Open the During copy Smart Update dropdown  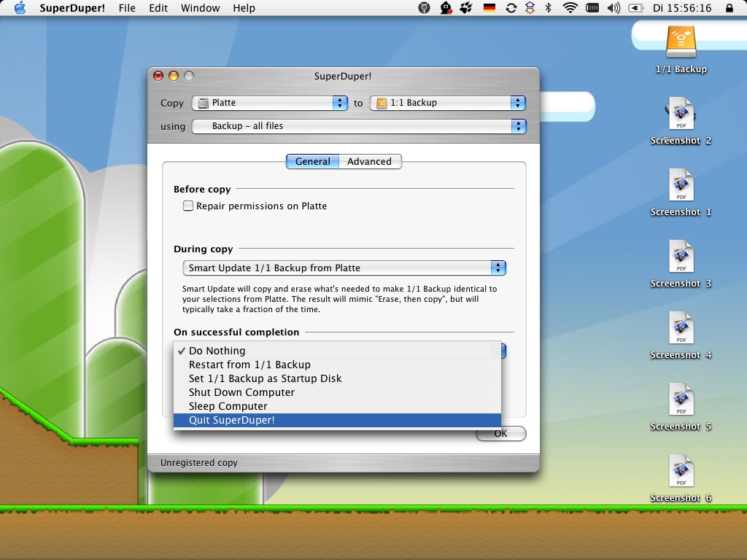(344, 268)
